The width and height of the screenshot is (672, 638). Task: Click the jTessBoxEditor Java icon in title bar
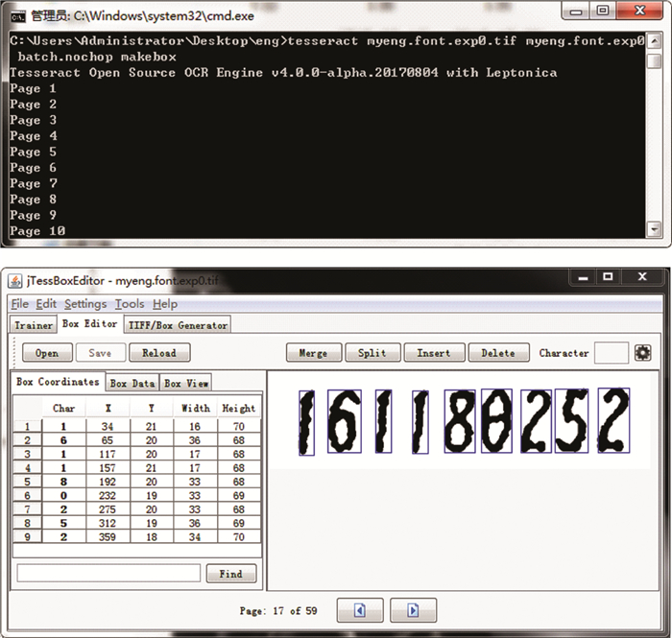point(16,280)
